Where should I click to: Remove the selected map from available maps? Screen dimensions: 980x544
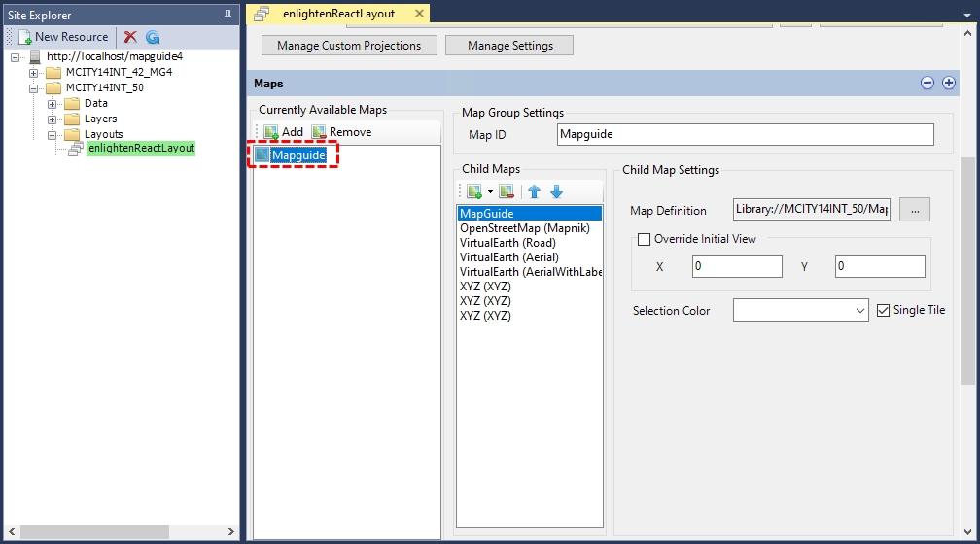341,132
